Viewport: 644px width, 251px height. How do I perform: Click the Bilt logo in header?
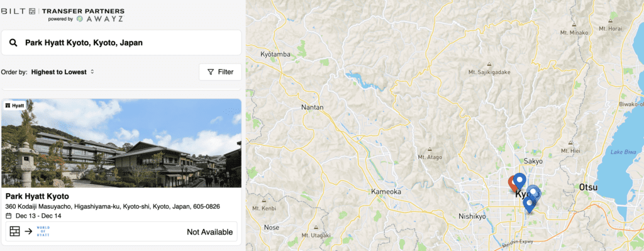[x=18, y=11]
